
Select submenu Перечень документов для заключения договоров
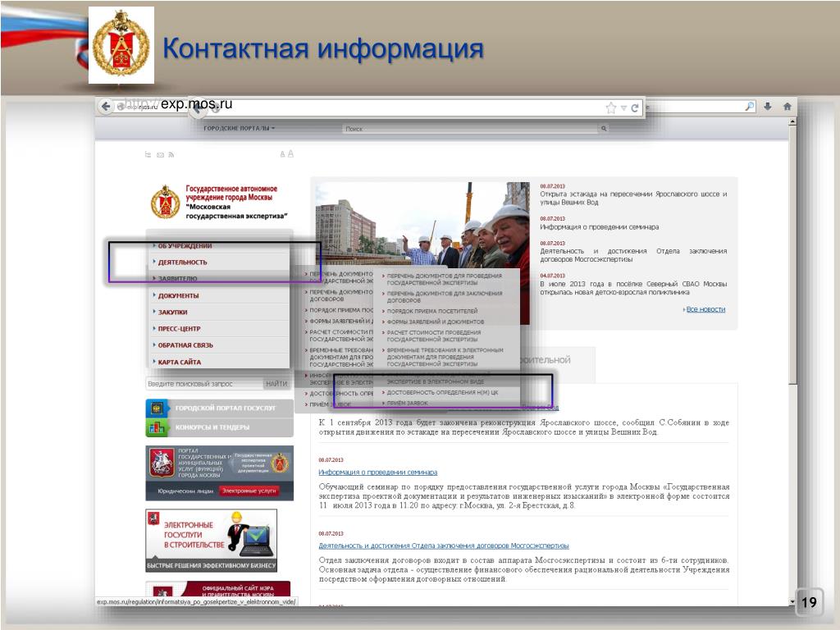point(444,297)
